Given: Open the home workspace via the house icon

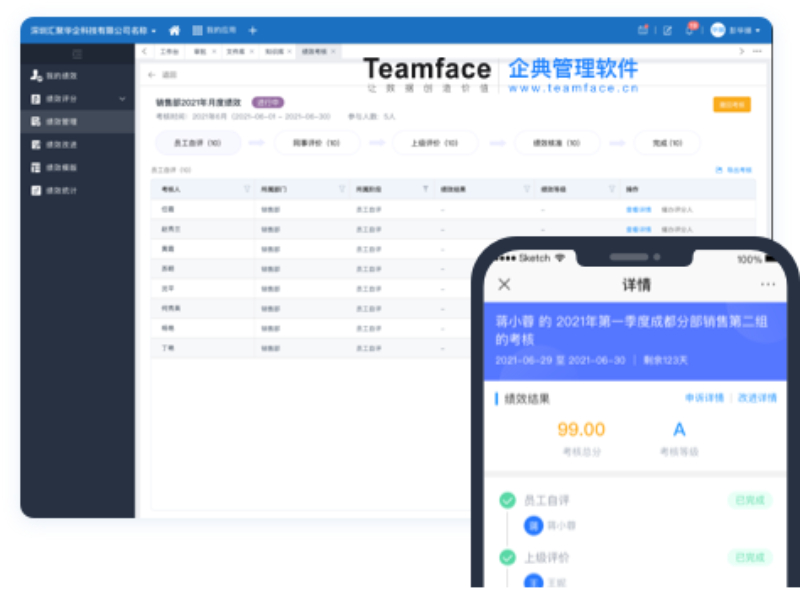Looking at the screenshot, I should pos(174,32).
